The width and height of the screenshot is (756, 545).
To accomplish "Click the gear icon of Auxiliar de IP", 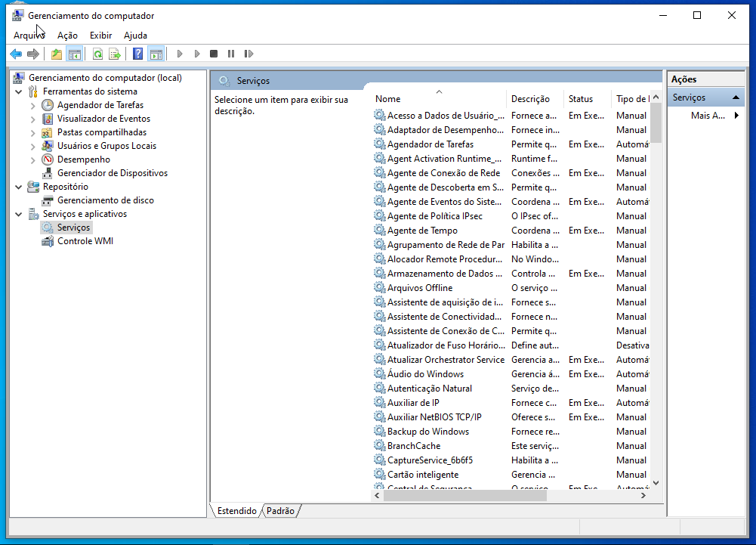I will (x=380, y=403).
